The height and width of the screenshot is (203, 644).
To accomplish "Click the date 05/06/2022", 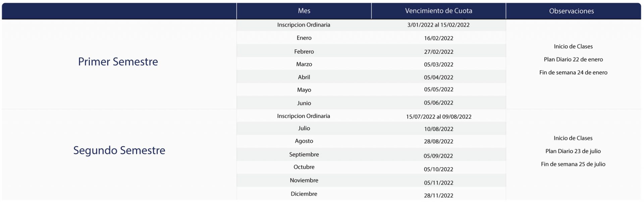I will (438, 103).
